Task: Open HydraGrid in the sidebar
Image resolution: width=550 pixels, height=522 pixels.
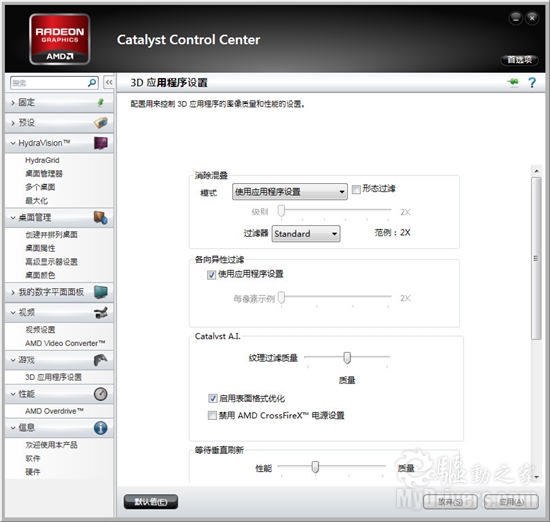Action: [42, 160]
